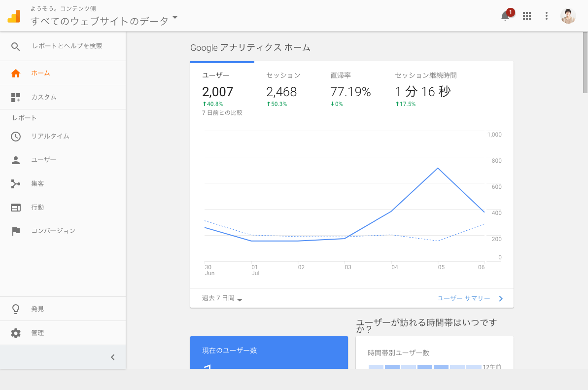Click the red notification badge showing 1
The width and height of the screenshot is (588, 390).
[x=510, y=12]
